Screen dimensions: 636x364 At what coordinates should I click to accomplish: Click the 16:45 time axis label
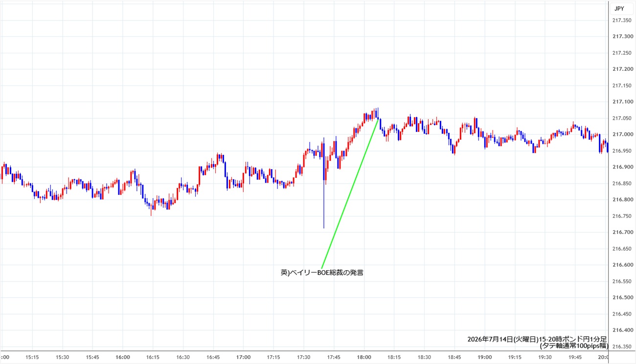(x=213, y=357)
